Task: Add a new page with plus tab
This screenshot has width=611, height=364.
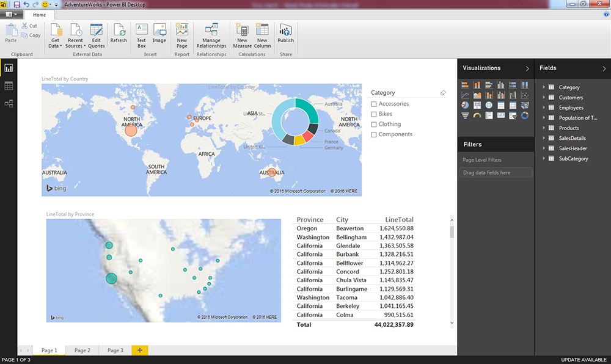Action: pyautogui.click(x=140, y=350)
